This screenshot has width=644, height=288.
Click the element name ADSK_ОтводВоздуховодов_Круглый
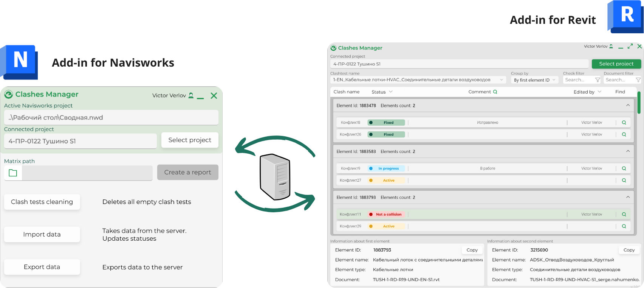pyautogui.click(x=572, y=260)
